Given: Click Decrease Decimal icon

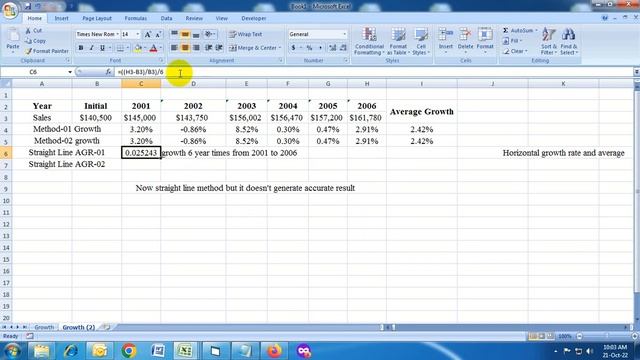Looking at the screenshot, I should (x=343, y=48).
